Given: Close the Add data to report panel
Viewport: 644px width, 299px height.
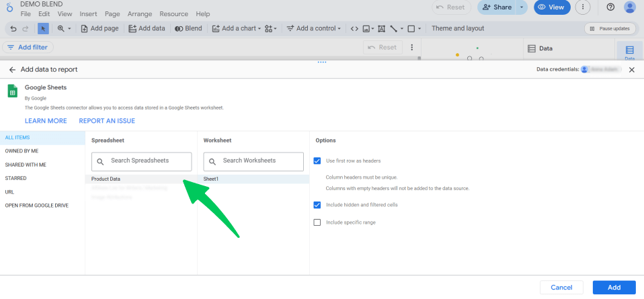Looking at the screenshot, I should (x=631, y=70).
